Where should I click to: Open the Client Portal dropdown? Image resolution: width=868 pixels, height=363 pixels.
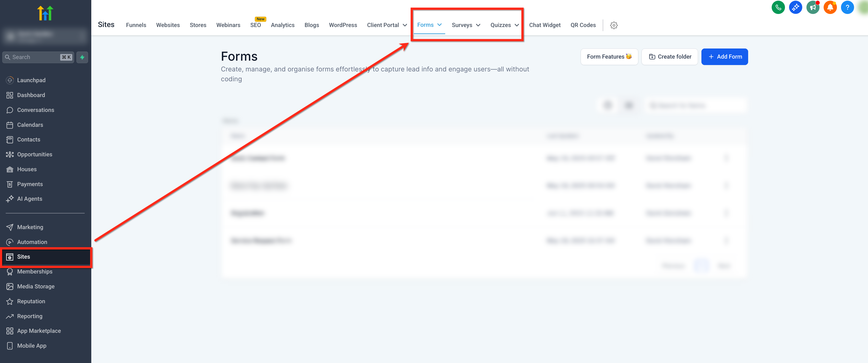pos(386,25)
